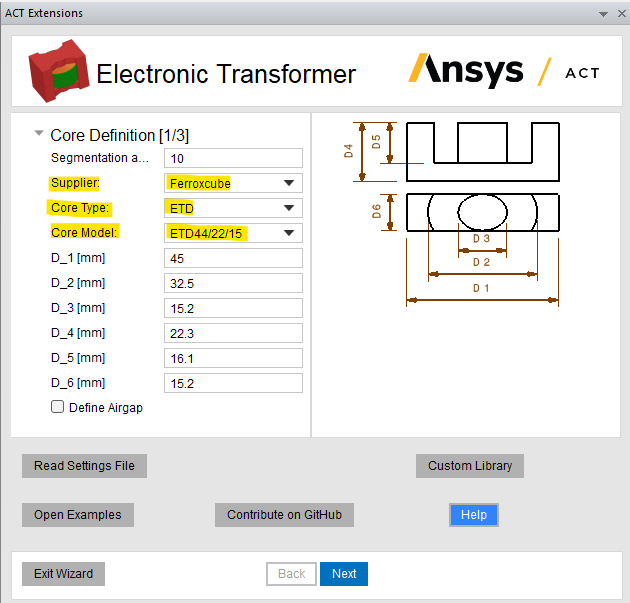Click the D_6 [mm] value field
Image resolution: width=630 pixels, height=603 pixels.
point(233,383)
